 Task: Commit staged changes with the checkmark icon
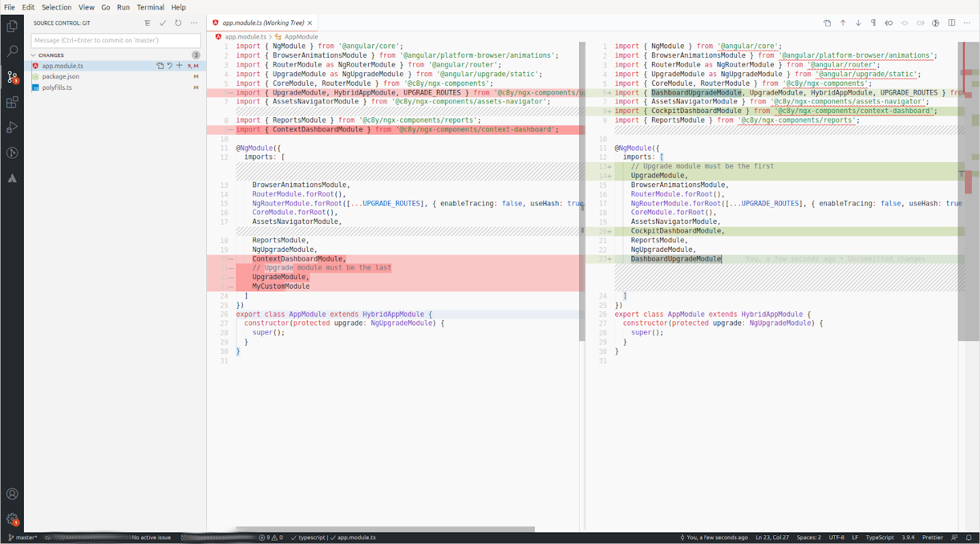162,22
